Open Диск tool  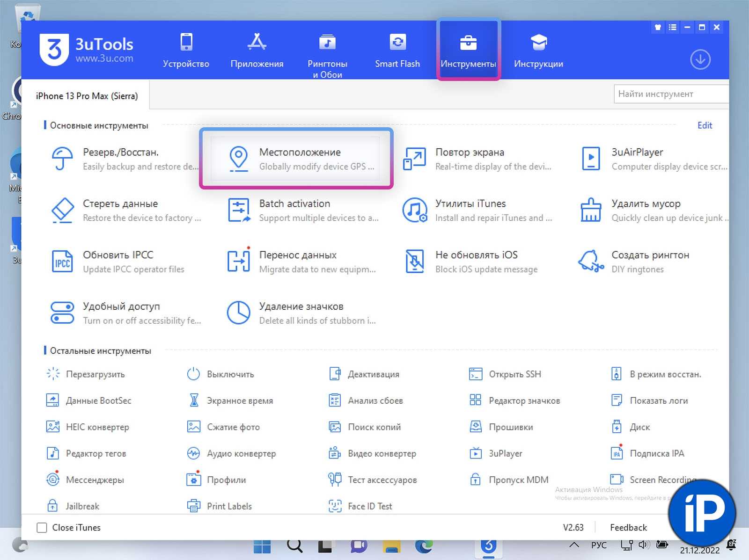pyautogui.click(x=630, y=427)
